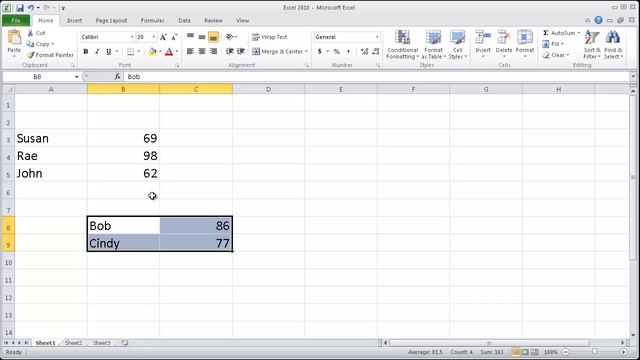Toggle Center horizontal alignment
The height and width of the screenshot is (360, 640).
click(x=202, y=51)
